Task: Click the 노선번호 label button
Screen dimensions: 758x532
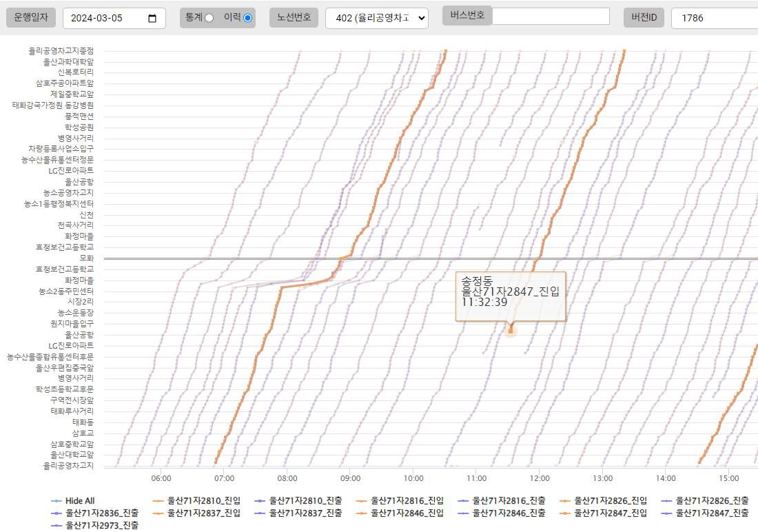Action: tap(294, 18)
